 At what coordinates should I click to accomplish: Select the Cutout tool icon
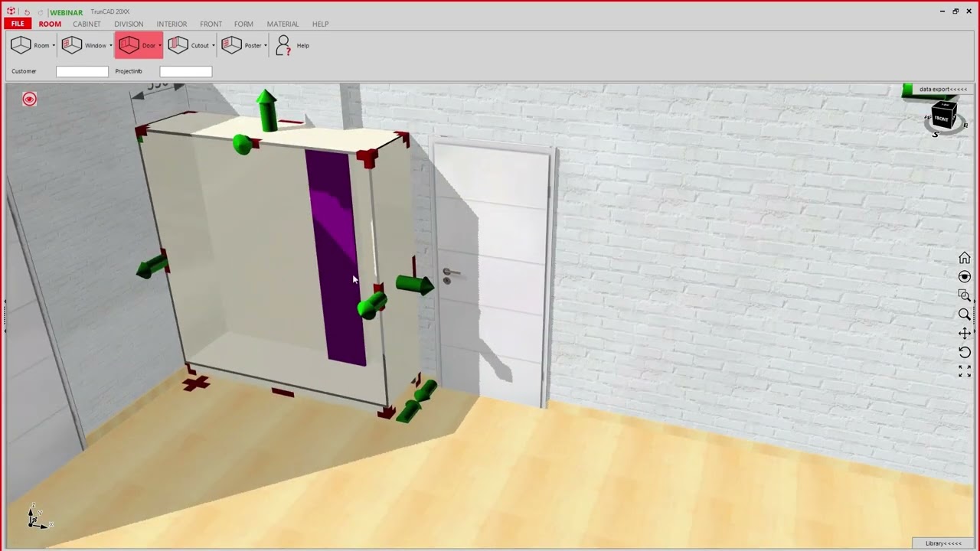(178, 45)
